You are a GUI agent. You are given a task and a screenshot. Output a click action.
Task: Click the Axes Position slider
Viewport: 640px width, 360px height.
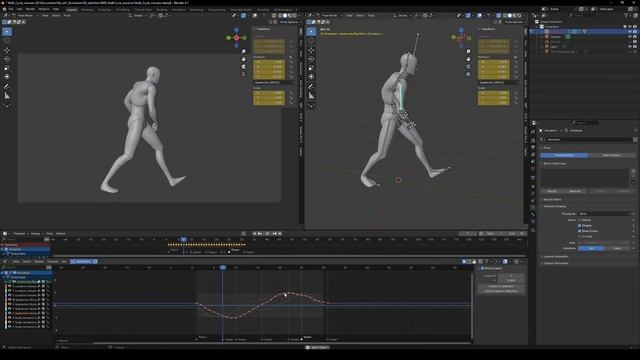(x=606, y=242)
